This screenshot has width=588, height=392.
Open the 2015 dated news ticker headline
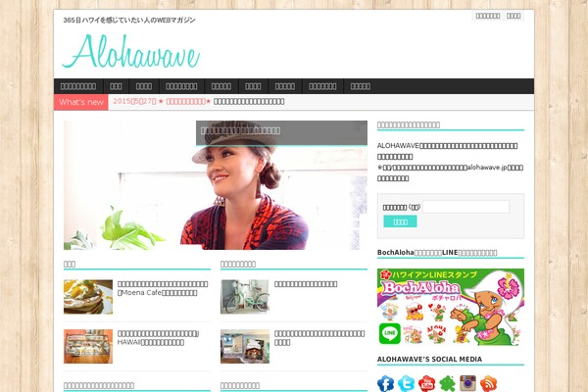[199, 101]
